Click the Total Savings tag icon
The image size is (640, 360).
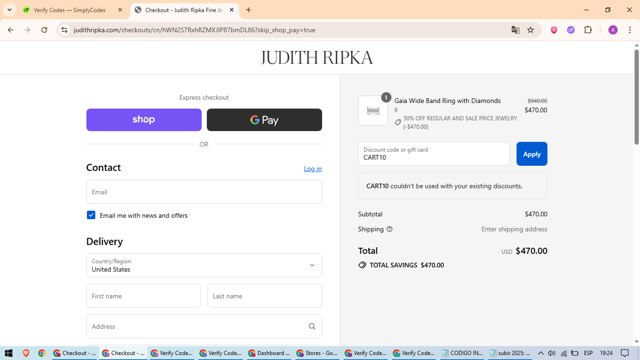(x=362, y=265)
